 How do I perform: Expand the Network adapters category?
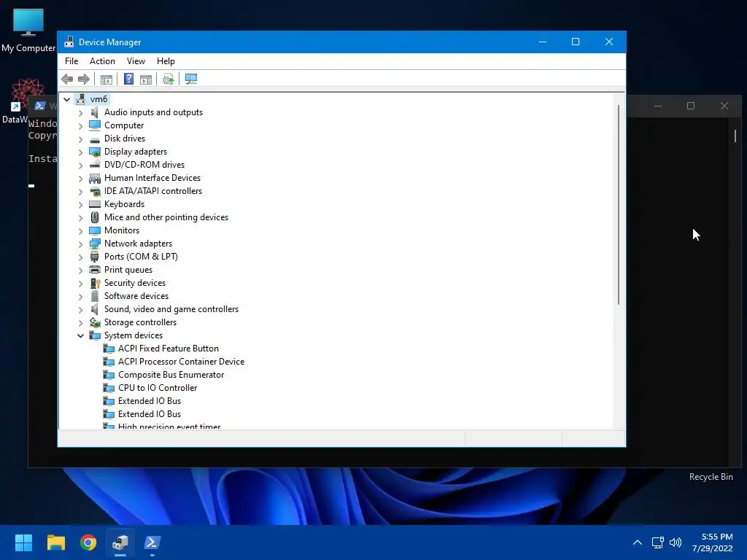80,244
